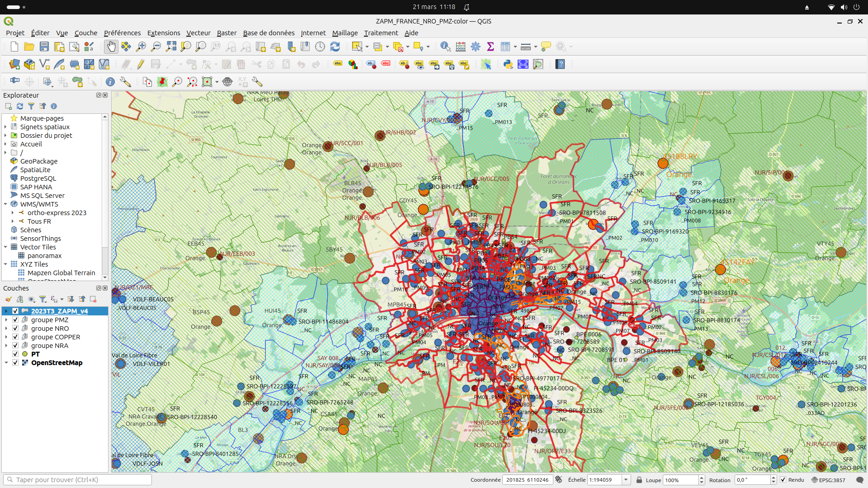Open the Field Calculator abacus icon

(461, 47)
